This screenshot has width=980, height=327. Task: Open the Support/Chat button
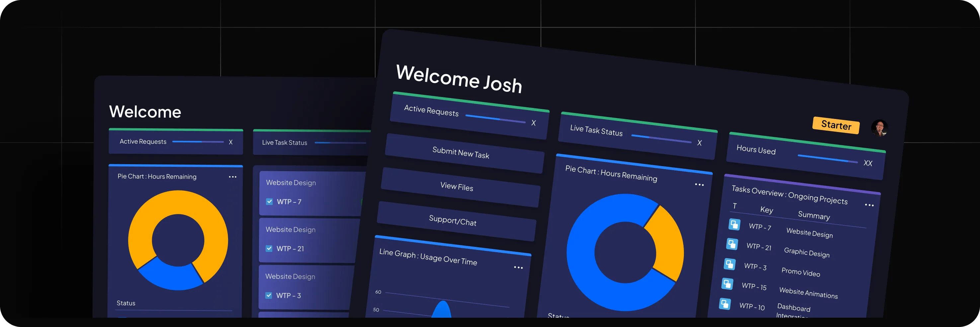(x=456, y=221)
